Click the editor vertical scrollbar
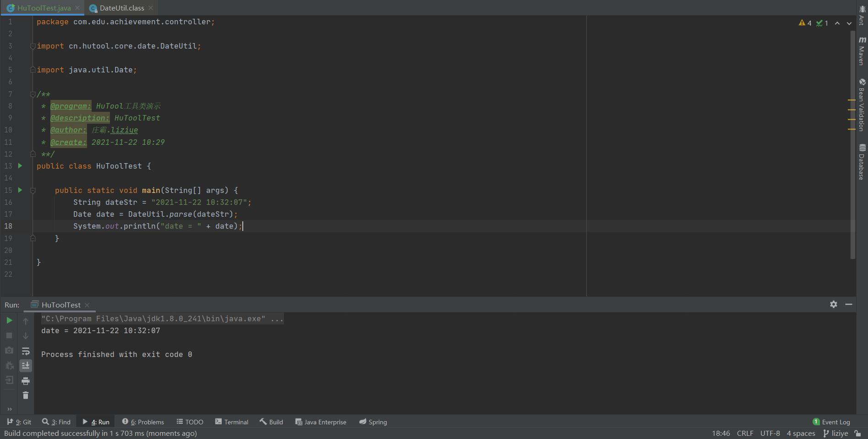The image size is (868, 439). pyautogui.click(x=852, y=145)
